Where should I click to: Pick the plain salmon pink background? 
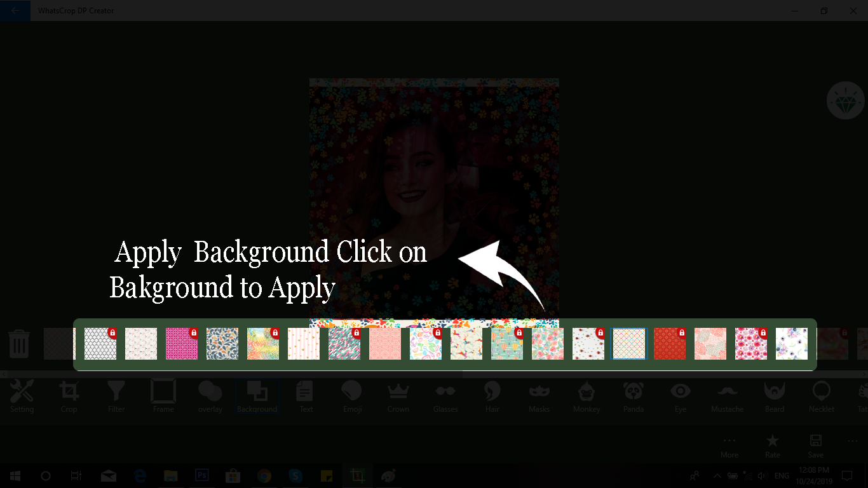point(385,344)
